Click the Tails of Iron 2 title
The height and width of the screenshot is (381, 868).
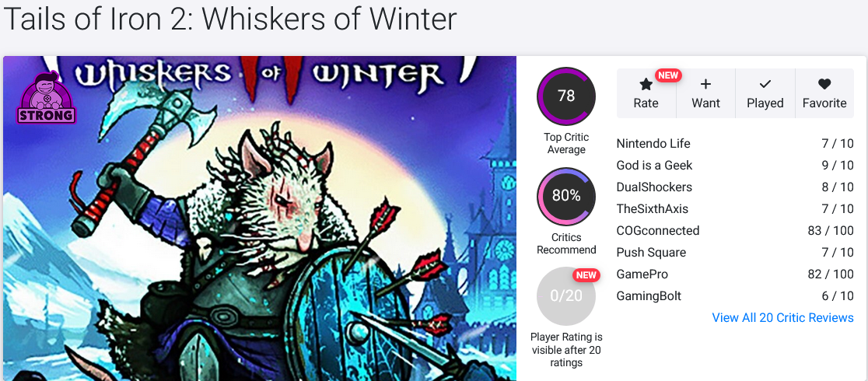point(229,19)
